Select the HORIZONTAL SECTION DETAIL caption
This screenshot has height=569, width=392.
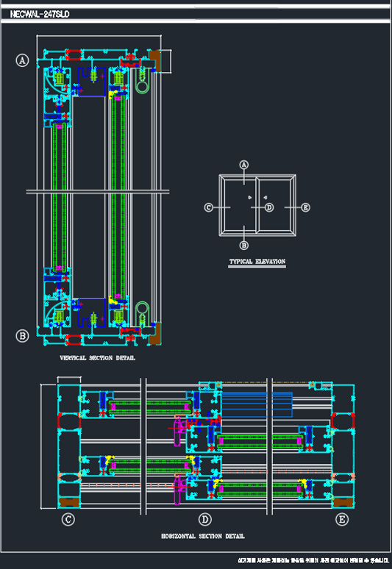point(203,536)
